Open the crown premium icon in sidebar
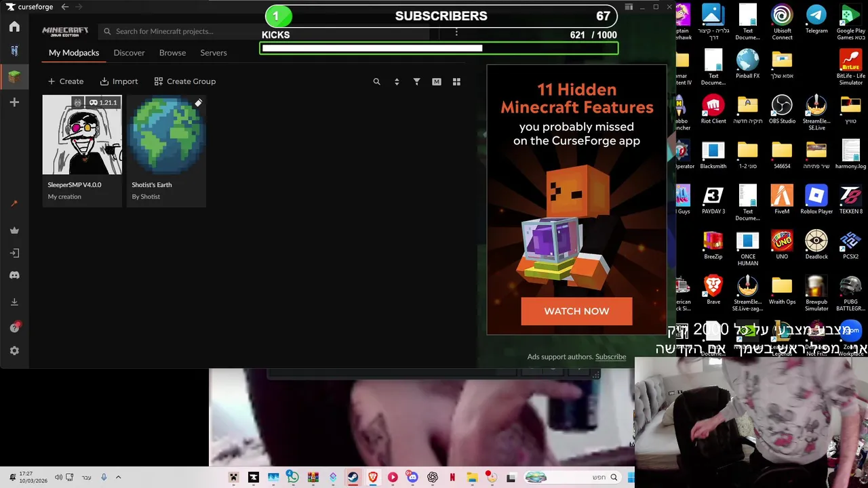 pyautogui.click(x=14, y=230)
